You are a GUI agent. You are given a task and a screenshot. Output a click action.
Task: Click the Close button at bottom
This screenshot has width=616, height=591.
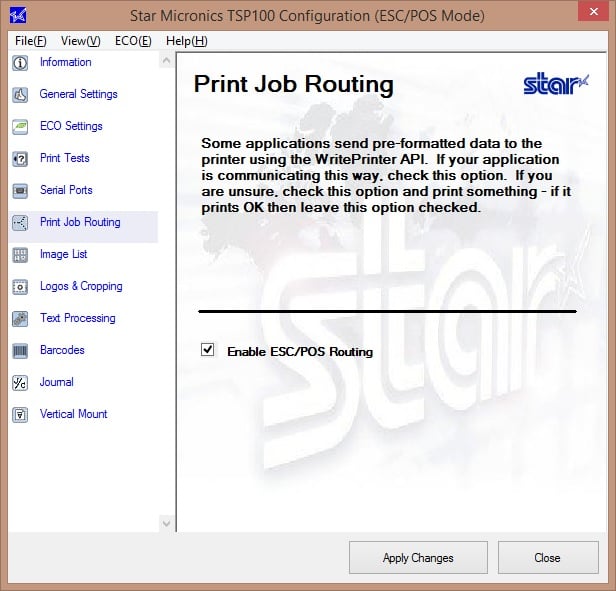pyautogui.click(x=548, y=558)
